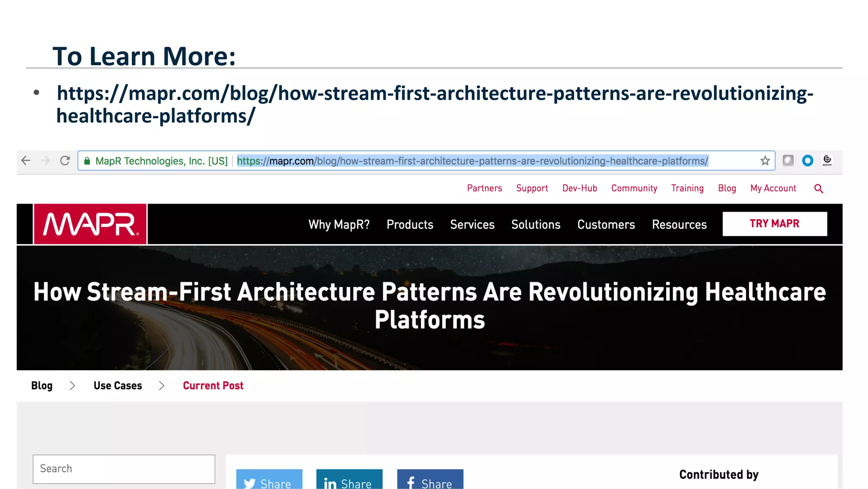Click the 'To Learn More:' heading
Screen dimensions: 868x489
(144, 56)
